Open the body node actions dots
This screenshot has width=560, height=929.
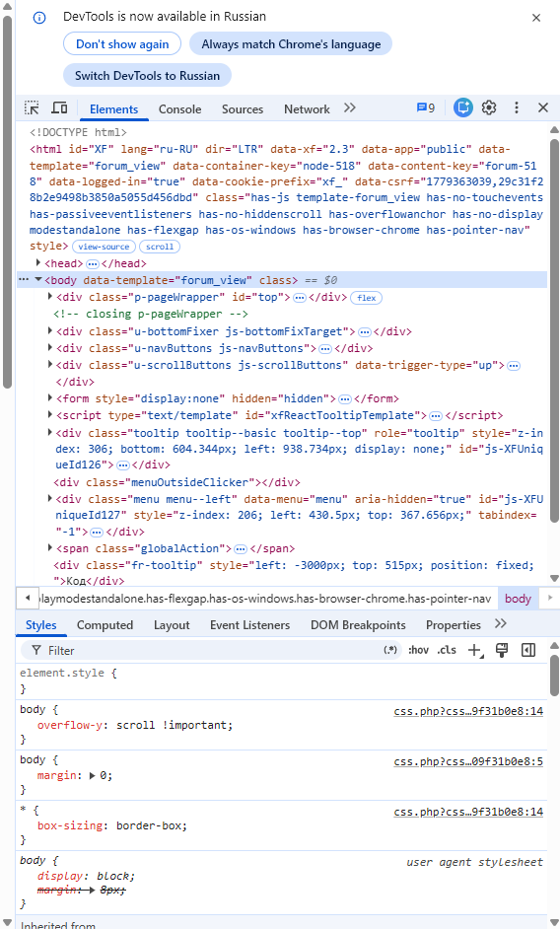click(24, 279)
